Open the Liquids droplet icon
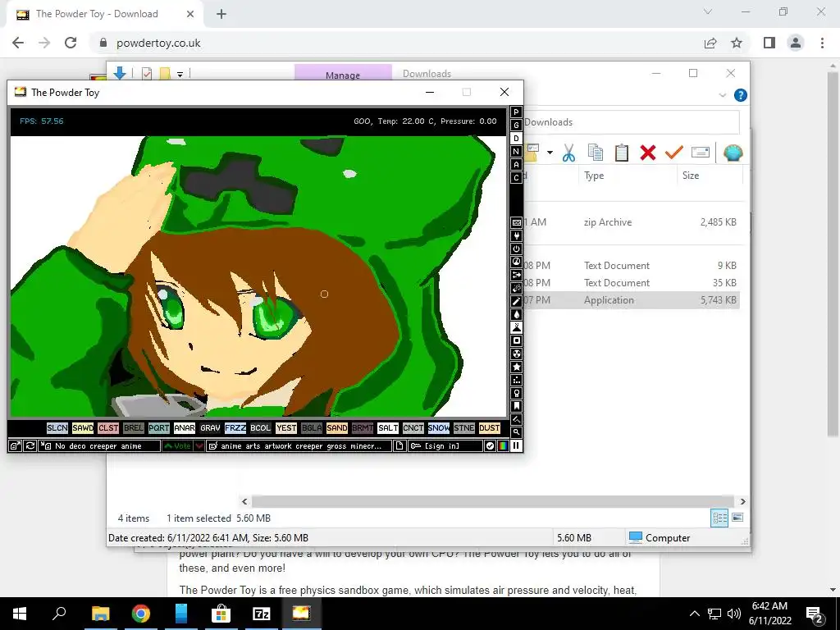The width and height of the screenshot is (840, 630). point(517,314)
